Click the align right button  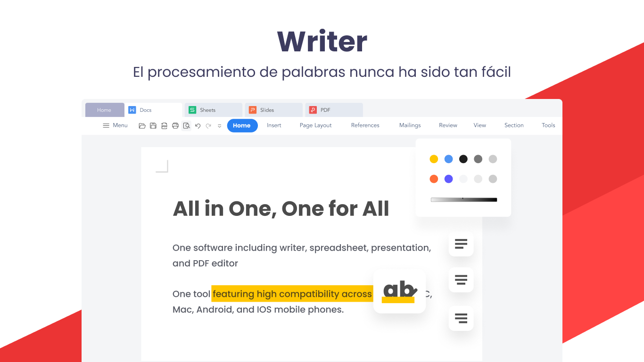click(461, 318)
